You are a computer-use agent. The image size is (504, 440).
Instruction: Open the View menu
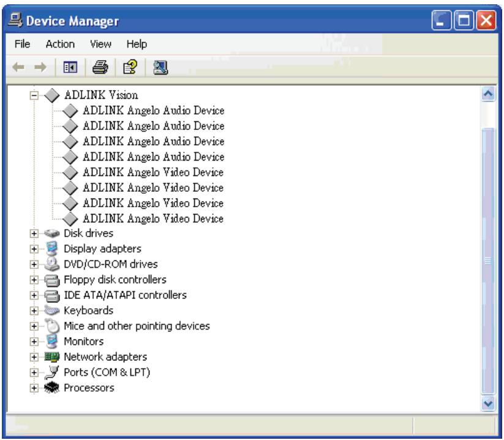100,44
